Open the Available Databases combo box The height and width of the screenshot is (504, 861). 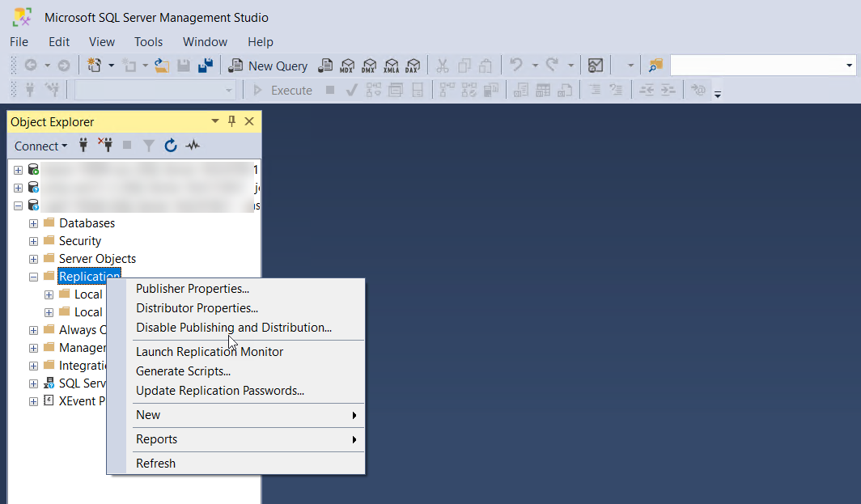[155, 90]
